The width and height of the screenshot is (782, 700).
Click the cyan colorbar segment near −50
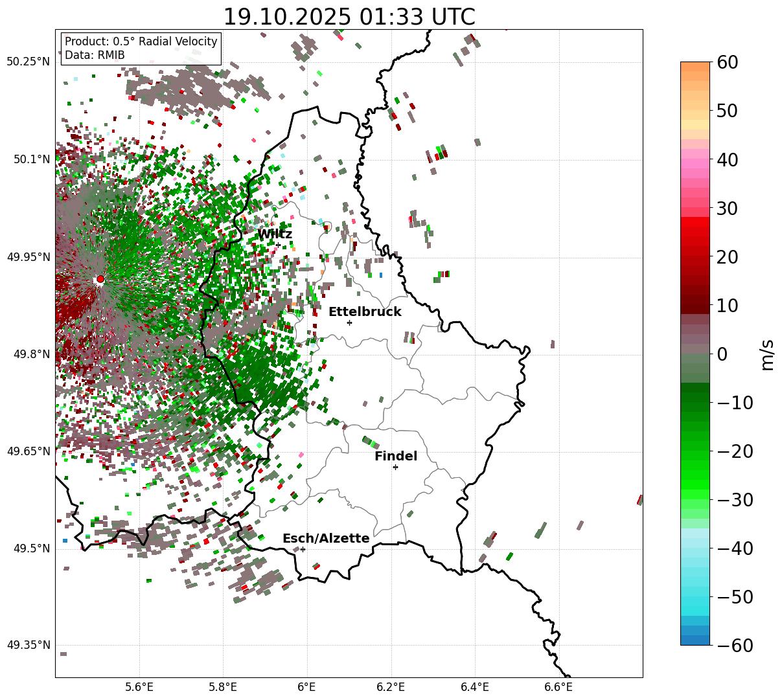695,602
